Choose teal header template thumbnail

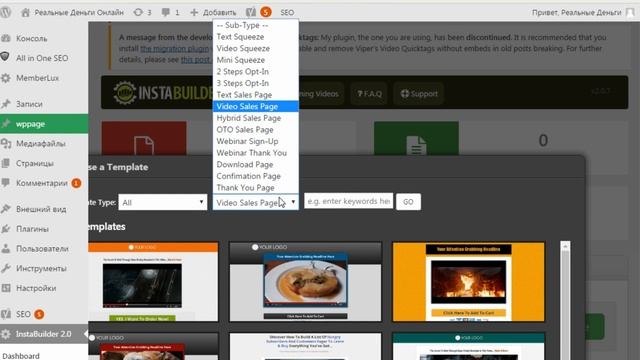[469, 347]
